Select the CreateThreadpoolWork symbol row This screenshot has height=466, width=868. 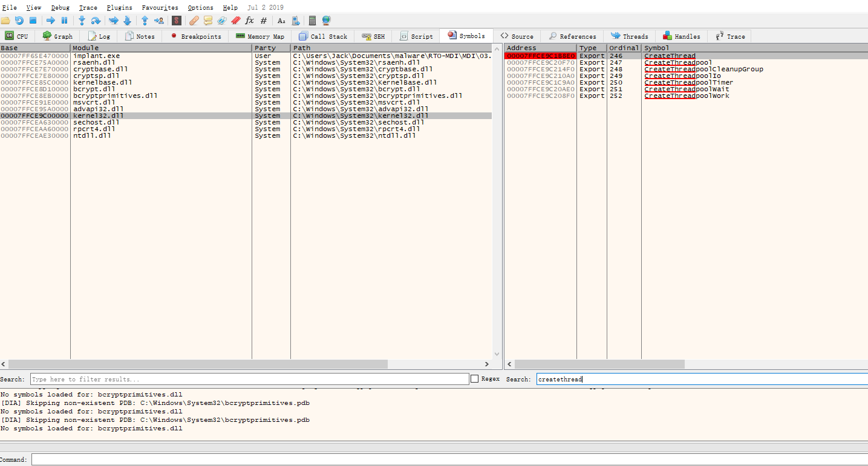coord(687,96)
